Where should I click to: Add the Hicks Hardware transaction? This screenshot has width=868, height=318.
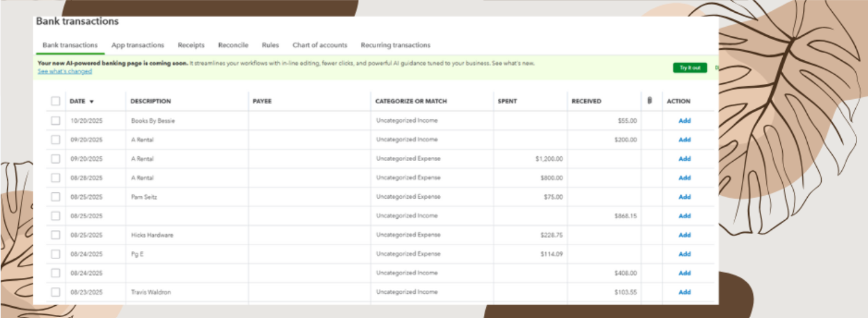click(x=685, y=235)
